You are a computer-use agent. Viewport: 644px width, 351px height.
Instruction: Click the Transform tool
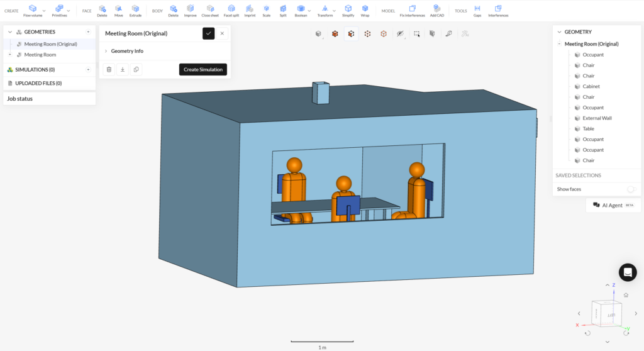[325, 11]
